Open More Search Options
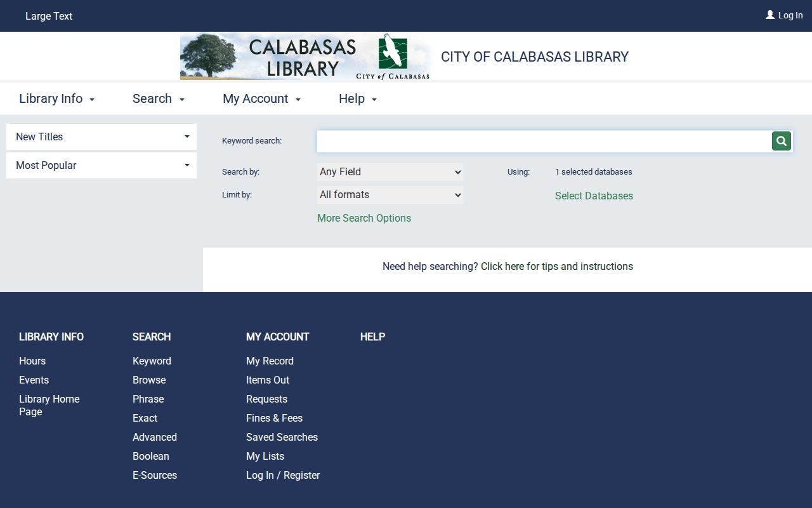 click(364, 218)
